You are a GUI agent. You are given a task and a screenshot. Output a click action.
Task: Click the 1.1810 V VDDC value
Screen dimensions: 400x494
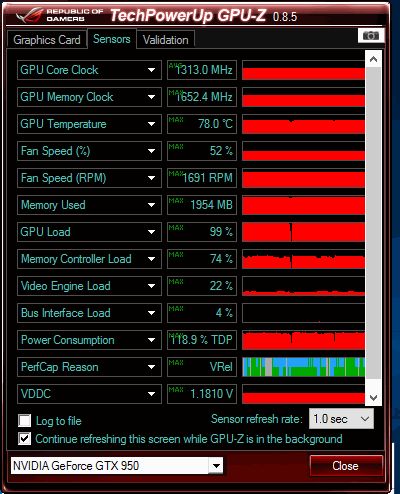click(x=202, y=394)
